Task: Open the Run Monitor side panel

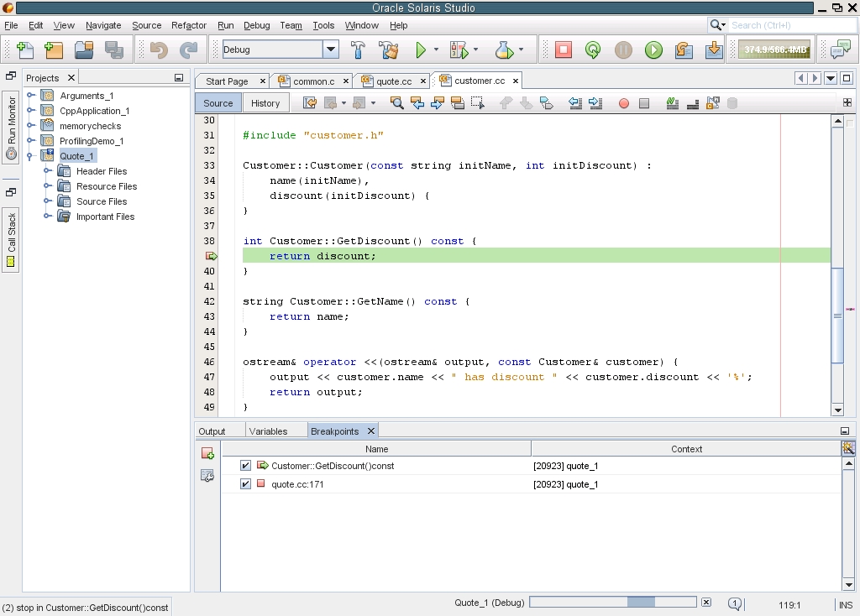Action: tap(12, 128)
